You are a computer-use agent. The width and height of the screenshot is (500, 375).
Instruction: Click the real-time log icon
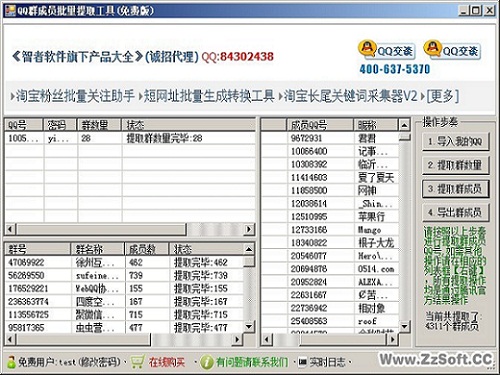302,362
